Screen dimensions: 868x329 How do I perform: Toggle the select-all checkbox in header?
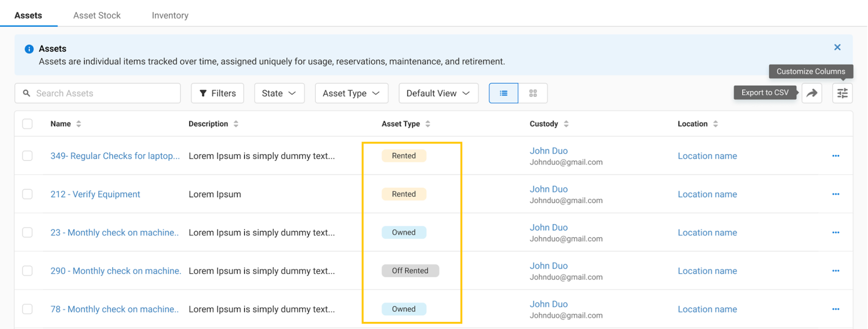tap(27, 124)
